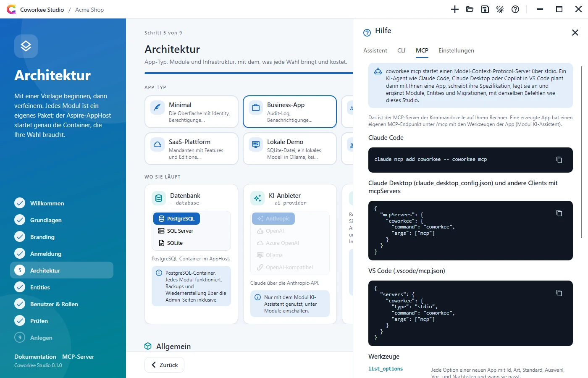Select SQLite as database
The image size is (588, 378).
[171, 243]
